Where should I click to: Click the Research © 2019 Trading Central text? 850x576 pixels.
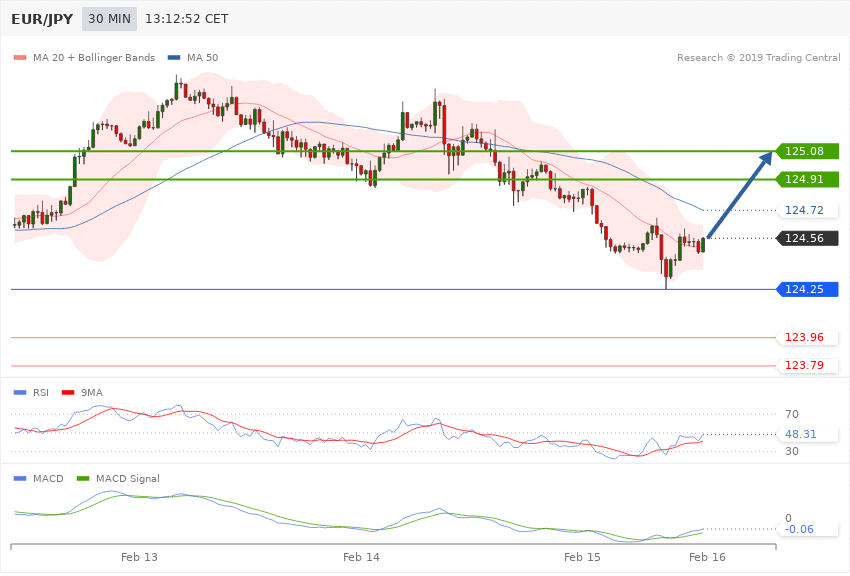pyautogui.click(x=758, y=57)
